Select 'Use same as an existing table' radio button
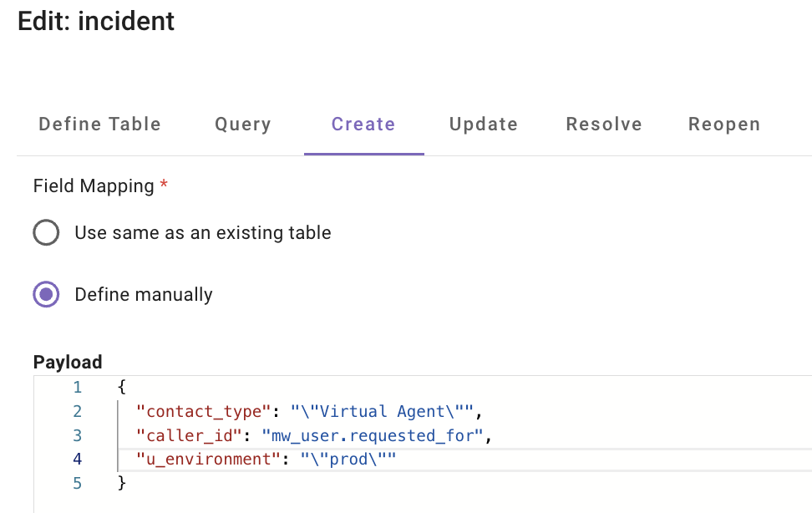Image resolution: width=812 pixels, height=513 pixels. pos(46,233)
